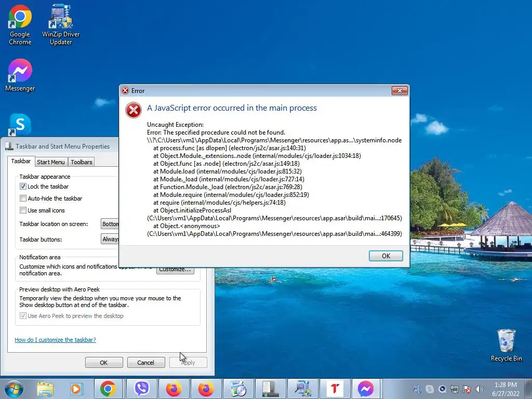Click 'at Object.<anonymous>' stack line
The image size is (532, 399).
point(187,226)
